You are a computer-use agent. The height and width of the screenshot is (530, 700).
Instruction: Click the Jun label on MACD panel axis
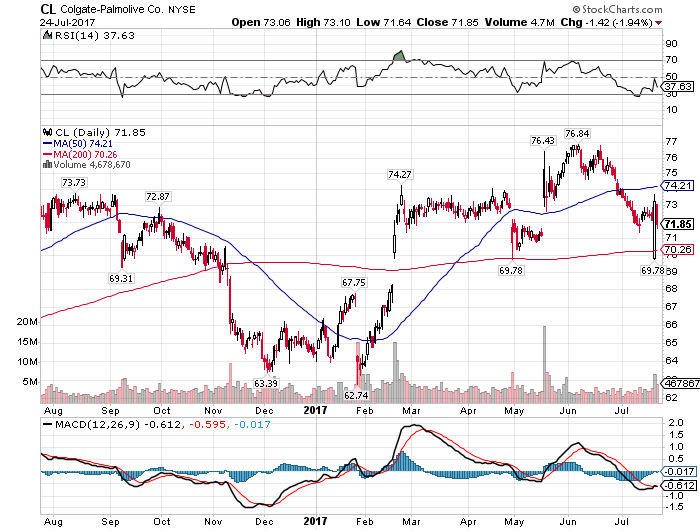pos(568,522)
